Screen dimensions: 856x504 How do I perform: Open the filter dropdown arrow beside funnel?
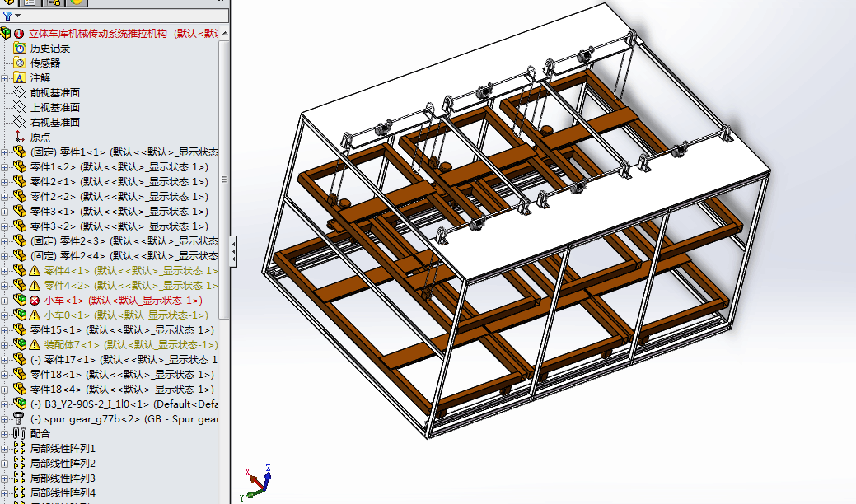pos(18,16)
